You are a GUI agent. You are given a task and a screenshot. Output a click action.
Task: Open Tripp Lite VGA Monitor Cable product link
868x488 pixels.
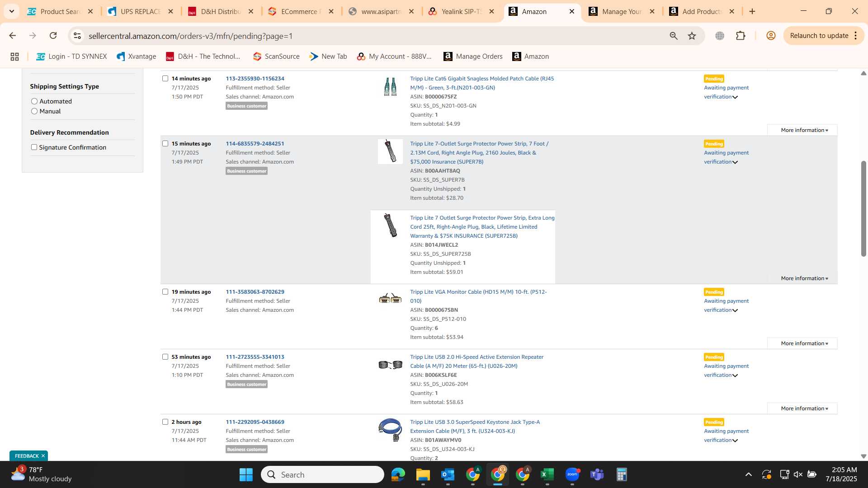pyautogui.click(x=478, y=296)
